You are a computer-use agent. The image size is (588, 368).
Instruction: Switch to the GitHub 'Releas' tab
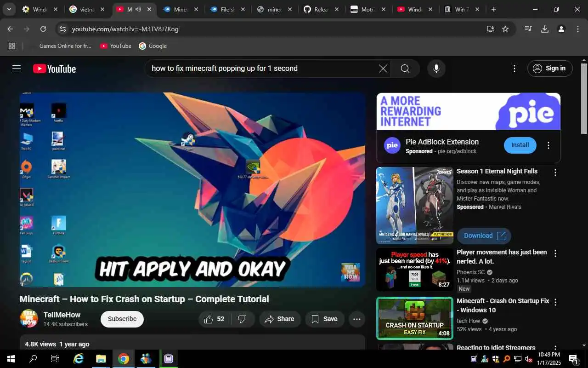coord(321,9)
